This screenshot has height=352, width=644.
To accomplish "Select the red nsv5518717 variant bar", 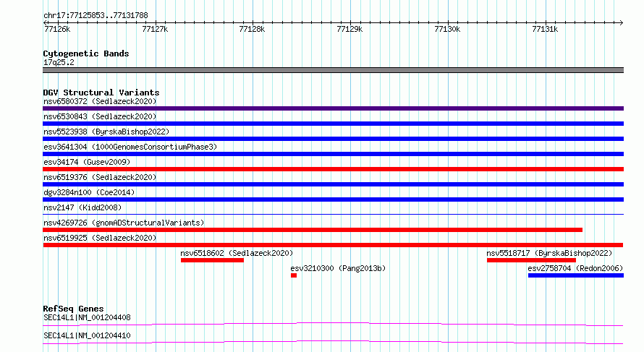I will 531,260.
